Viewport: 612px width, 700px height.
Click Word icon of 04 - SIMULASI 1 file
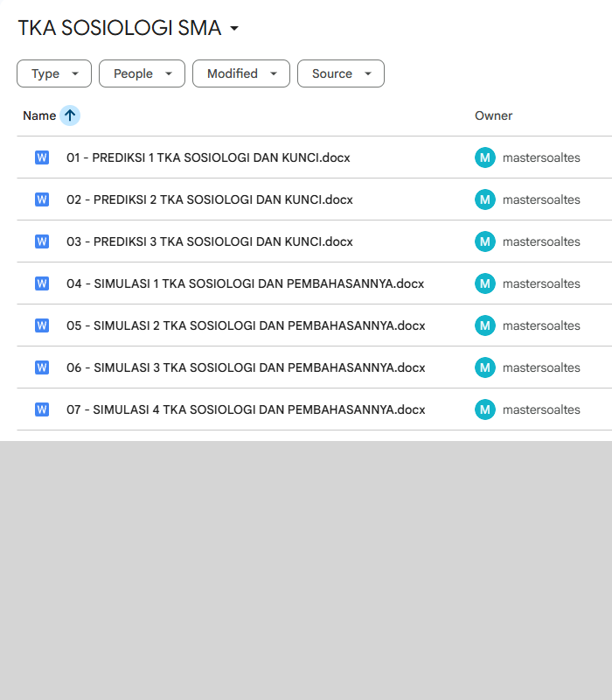[x=42, y=283]
